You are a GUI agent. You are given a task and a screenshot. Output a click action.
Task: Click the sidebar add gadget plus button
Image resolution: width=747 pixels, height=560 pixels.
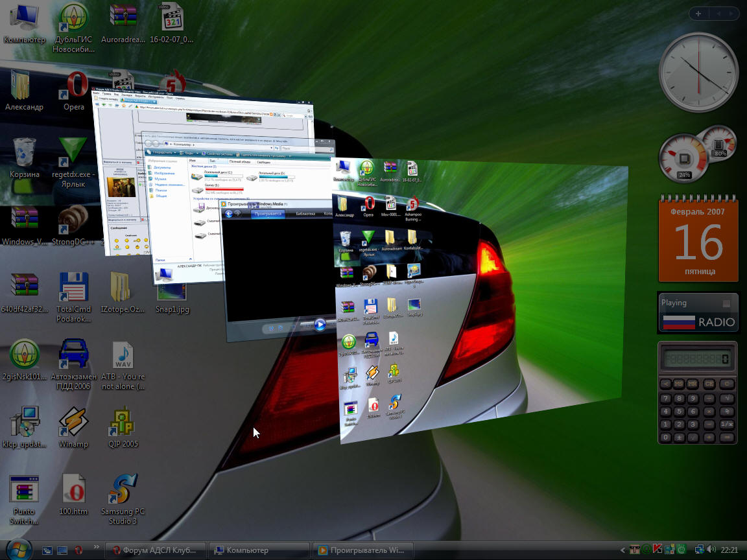pyautogui.click(x=698, y=14)
